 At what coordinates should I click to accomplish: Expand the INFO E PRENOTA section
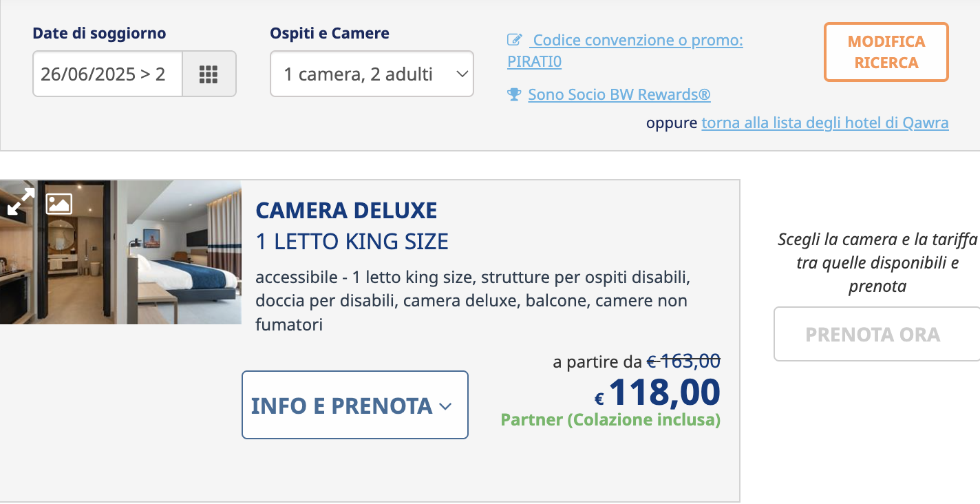click(x=355, y=405)
